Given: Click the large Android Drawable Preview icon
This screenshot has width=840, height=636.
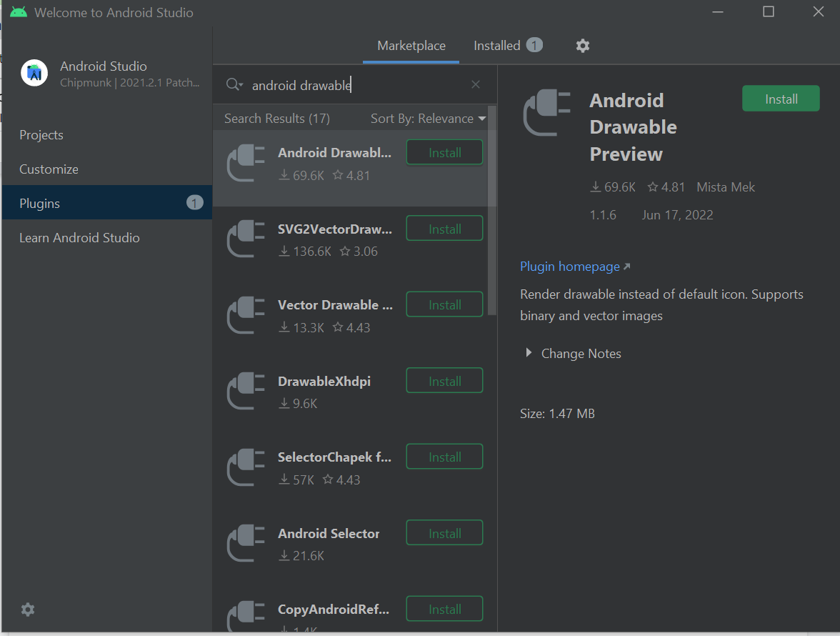Looking at the screenshot, I should pos(547,114).
